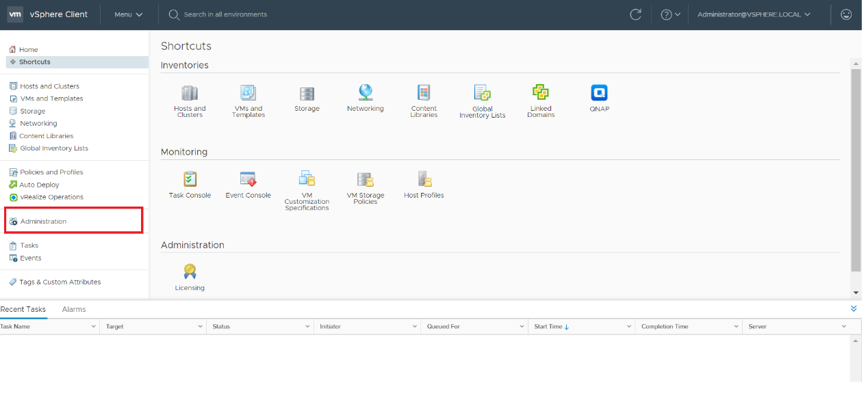The height and width of the screenshot is (409, 868).
Task: Open the Help question mark dropdown
Action: [670, 14]
